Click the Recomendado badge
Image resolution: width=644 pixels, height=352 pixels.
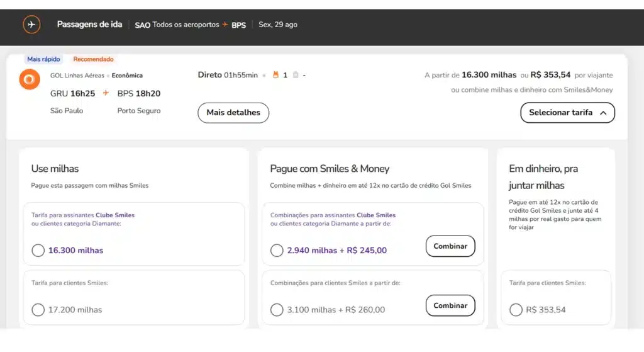tap(93, 59)
